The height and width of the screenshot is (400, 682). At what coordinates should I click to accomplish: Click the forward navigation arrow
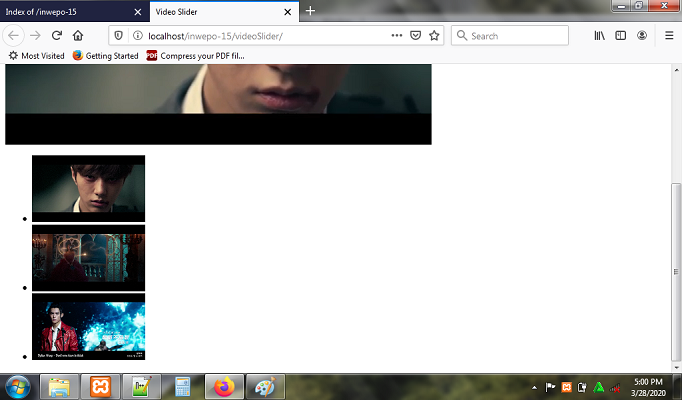coord(35,36)
